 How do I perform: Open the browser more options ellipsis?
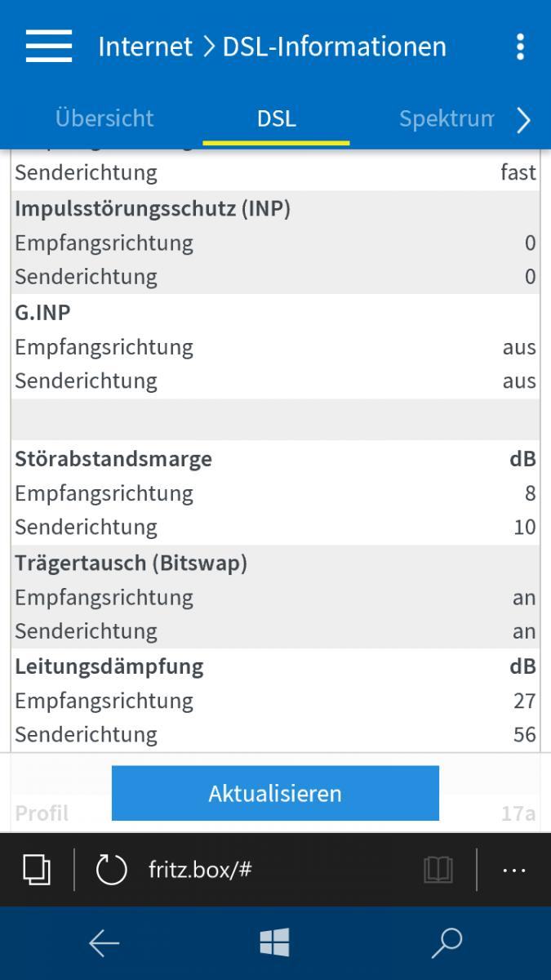pos(514,871)
